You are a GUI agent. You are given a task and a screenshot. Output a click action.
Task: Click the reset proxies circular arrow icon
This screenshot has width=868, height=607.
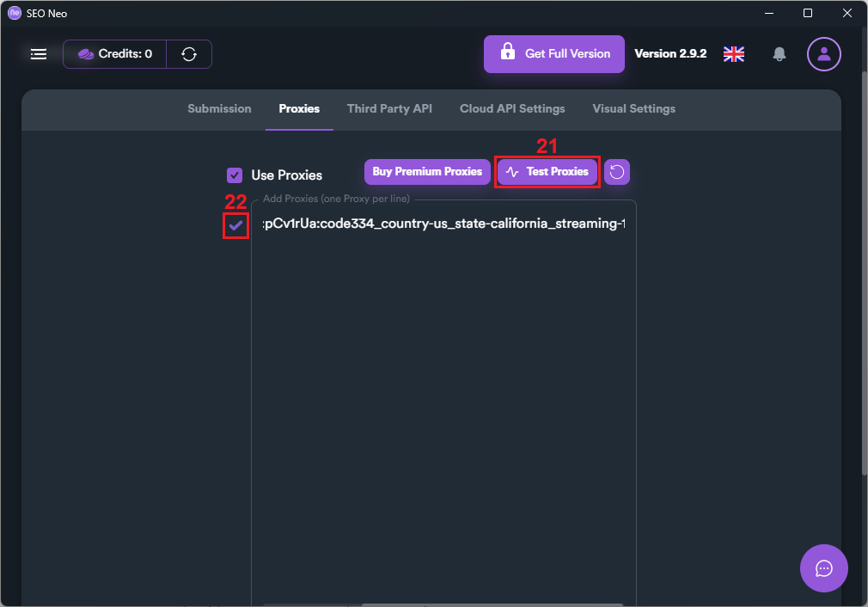click(x=617, y=172)
